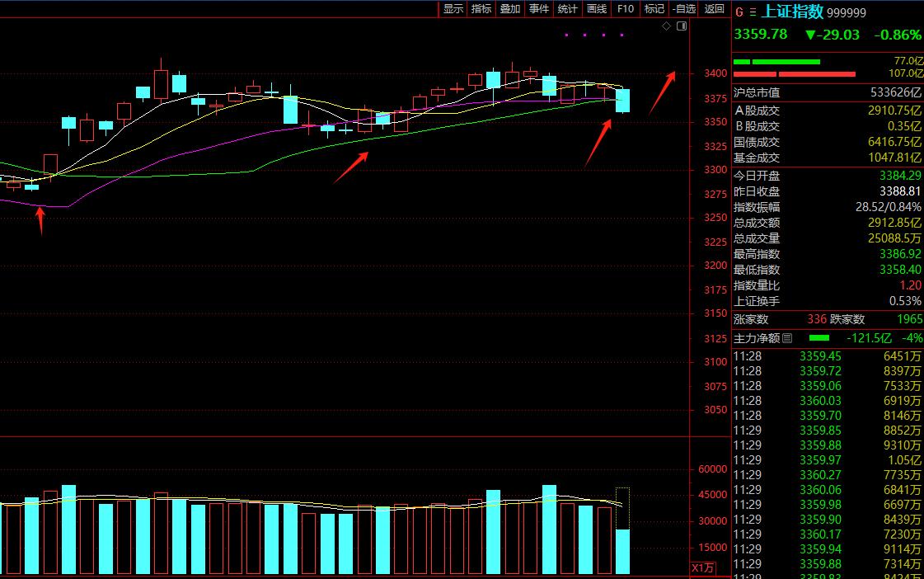Click the X1万 volume unit label

(702, 567)
